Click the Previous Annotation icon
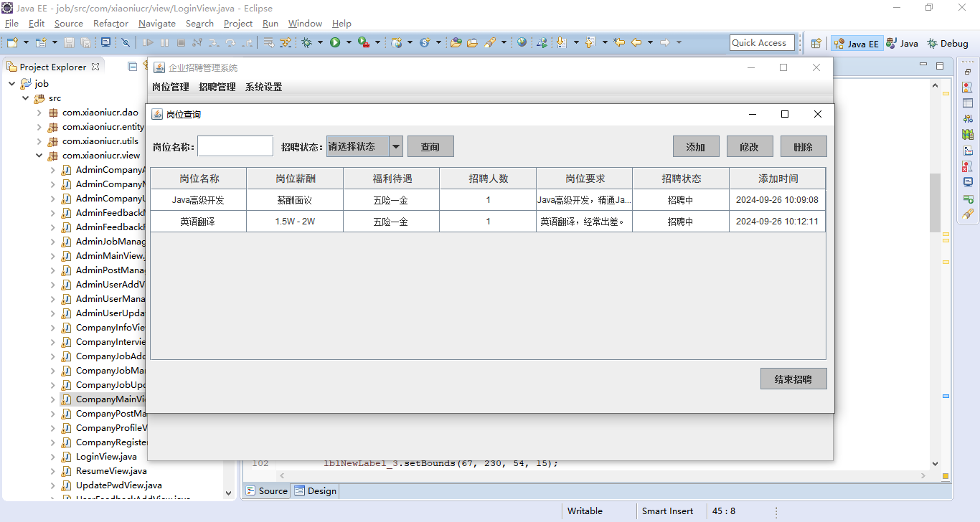 coord(590,43)
